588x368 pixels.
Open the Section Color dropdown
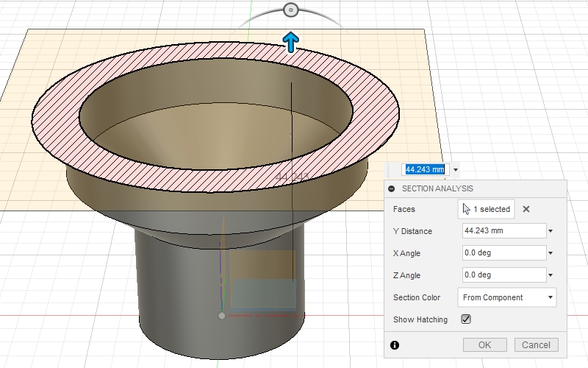(x=506, y=297)
